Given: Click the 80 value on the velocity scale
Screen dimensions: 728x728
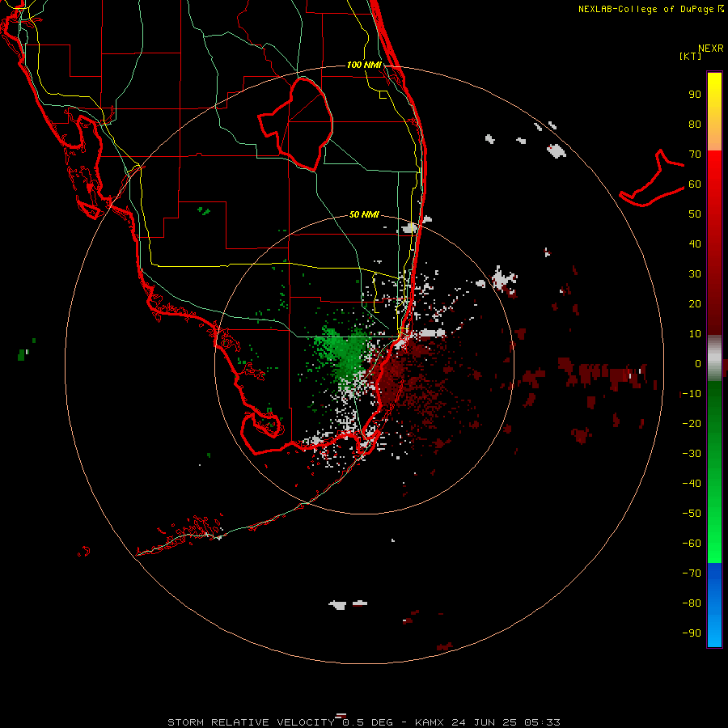Looking at the screenshot, I should (695, 125).
